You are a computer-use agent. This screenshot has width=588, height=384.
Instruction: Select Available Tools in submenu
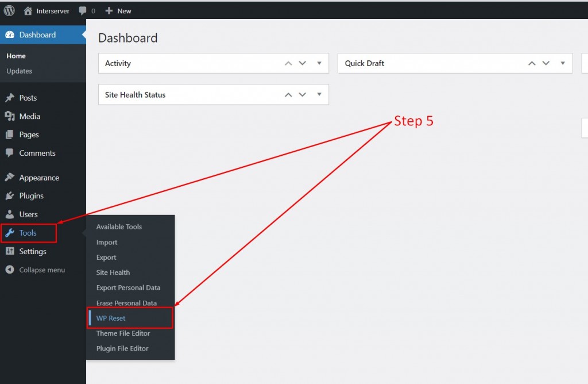pyautogui.click(x=119, y=226)
